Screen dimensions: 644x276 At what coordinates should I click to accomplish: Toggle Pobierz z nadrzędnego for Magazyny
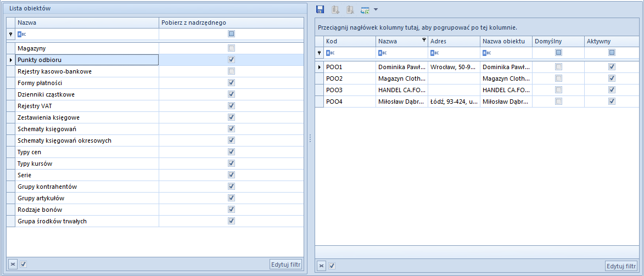tap(231, 48)
